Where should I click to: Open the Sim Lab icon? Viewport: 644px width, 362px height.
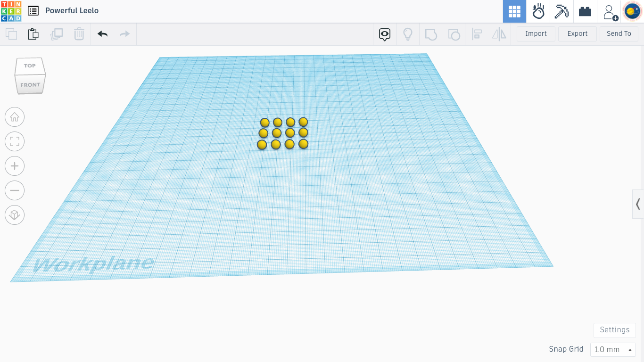tap(538, 11)
